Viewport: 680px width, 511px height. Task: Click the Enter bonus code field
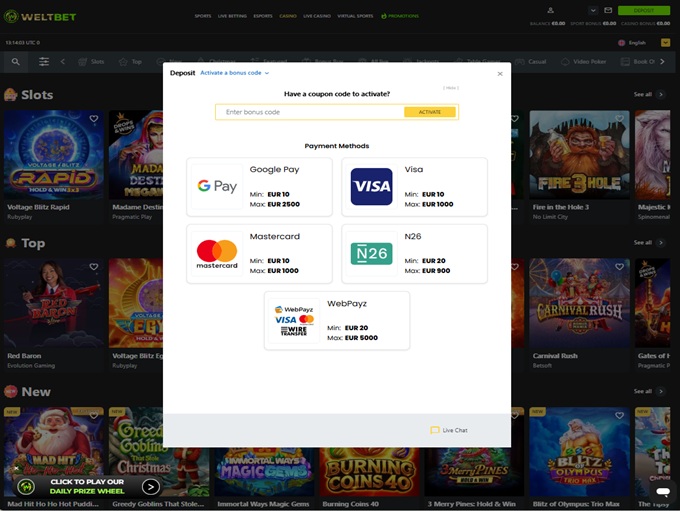point(310,112)
